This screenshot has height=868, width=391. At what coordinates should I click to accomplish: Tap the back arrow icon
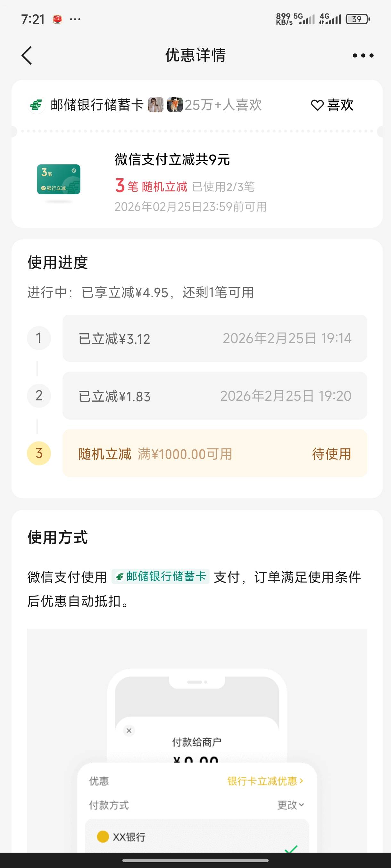(x=27, y=55)
